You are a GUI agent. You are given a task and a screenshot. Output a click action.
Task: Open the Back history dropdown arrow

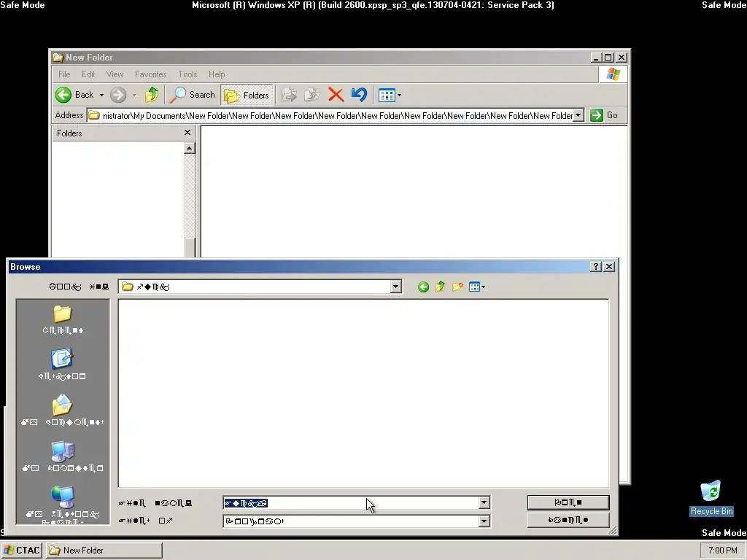coord(101,96)
